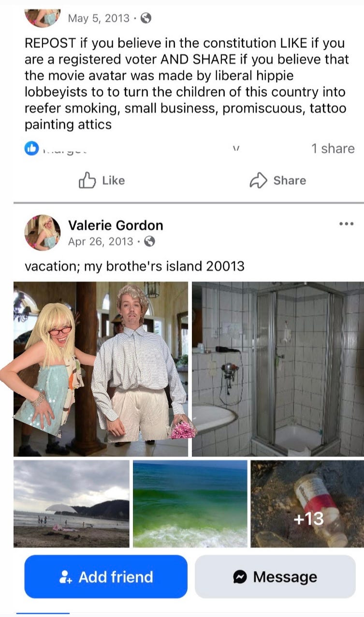Click the Add friend button

106,576
